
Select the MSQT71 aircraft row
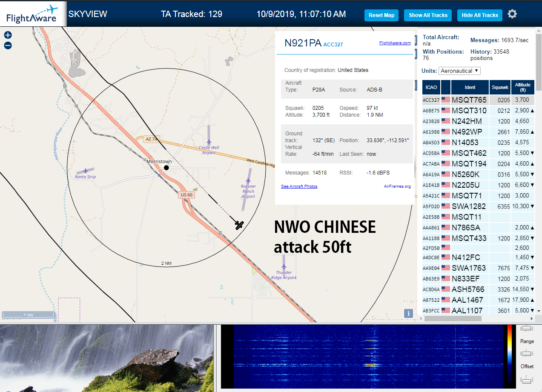click(x=478, y=196)
